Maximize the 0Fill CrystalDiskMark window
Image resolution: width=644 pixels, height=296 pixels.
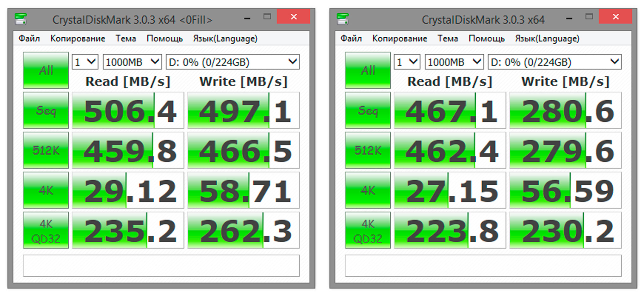click(x=267, y=16)
